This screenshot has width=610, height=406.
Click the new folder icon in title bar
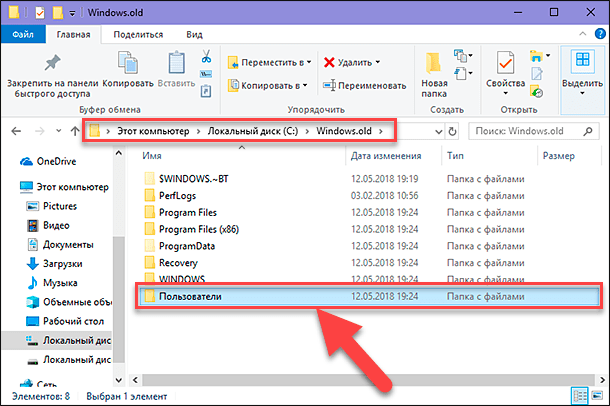pos(58,13)
